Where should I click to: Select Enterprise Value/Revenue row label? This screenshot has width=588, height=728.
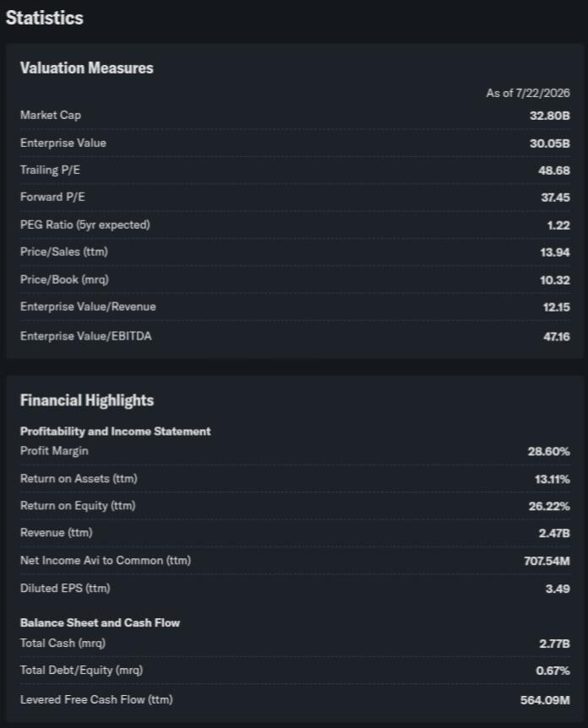[x=88, y=307]
